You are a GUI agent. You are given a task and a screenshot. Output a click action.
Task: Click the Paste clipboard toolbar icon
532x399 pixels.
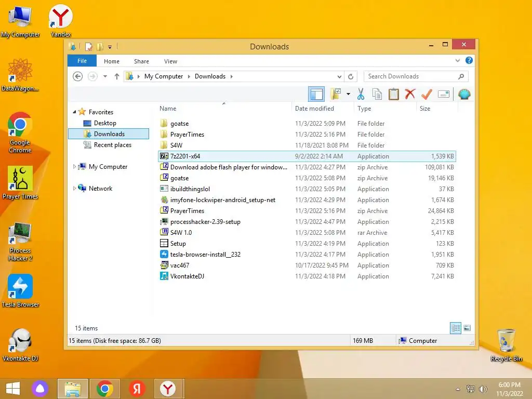394,95
